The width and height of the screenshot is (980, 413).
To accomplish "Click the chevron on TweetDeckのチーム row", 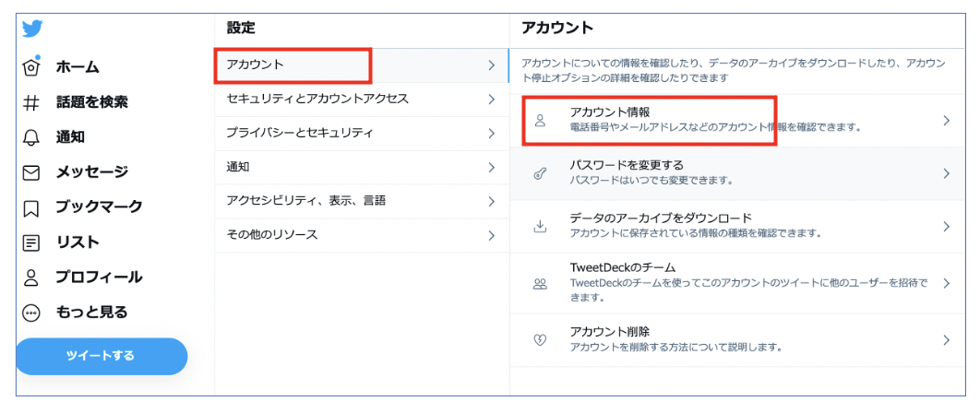I will point(946,283).
